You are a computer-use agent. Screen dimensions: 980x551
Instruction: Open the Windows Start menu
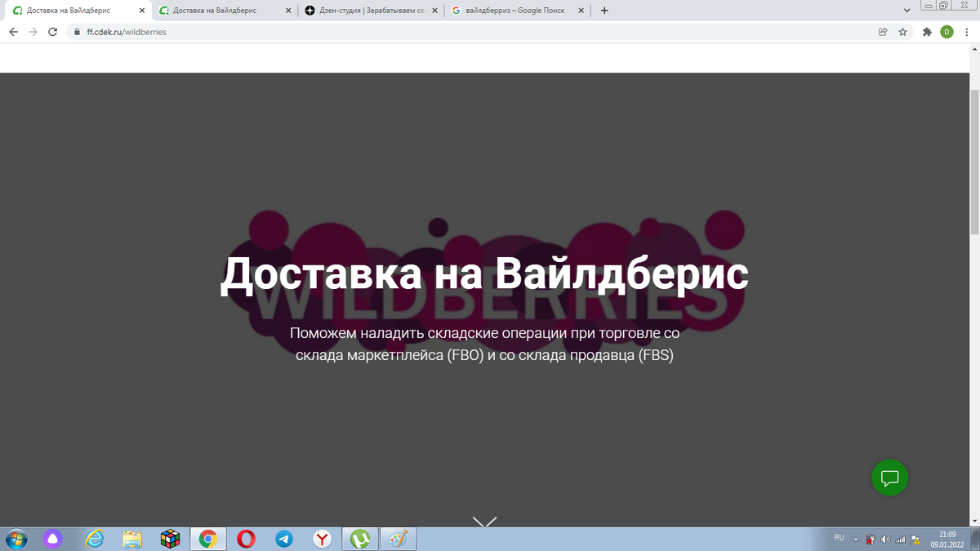[15, 539]
